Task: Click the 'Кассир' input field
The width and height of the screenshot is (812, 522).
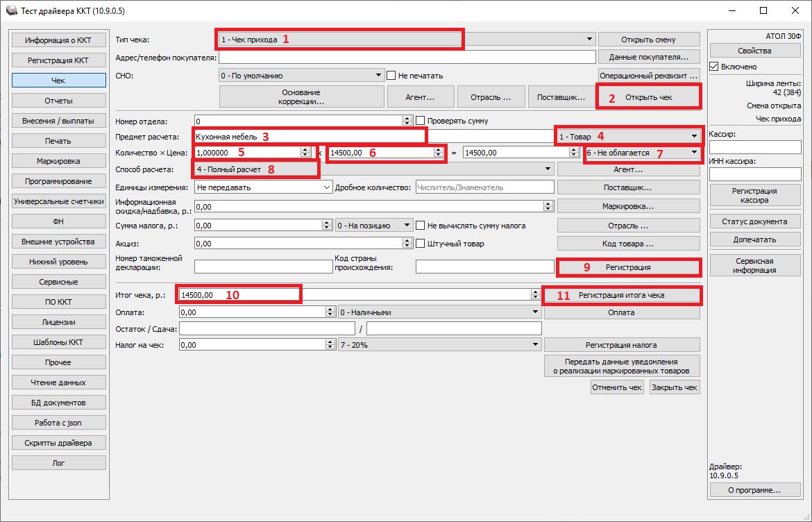Action: (754, 147)
